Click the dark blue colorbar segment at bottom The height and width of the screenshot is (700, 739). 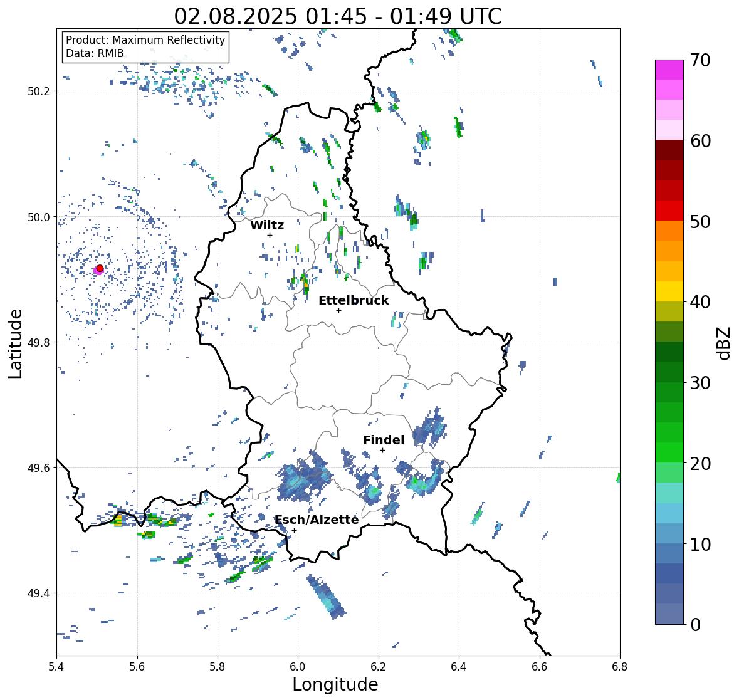coord(669,614)
